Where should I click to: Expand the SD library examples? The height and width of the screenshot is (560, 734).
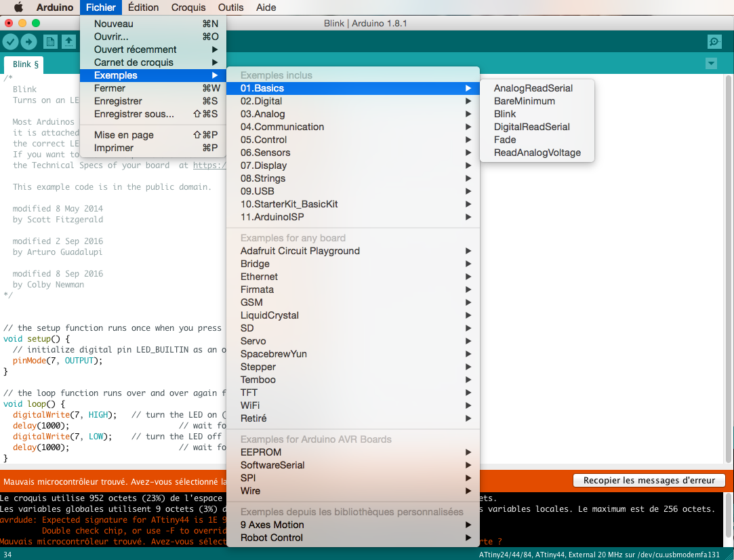click(x=353, y=327)
